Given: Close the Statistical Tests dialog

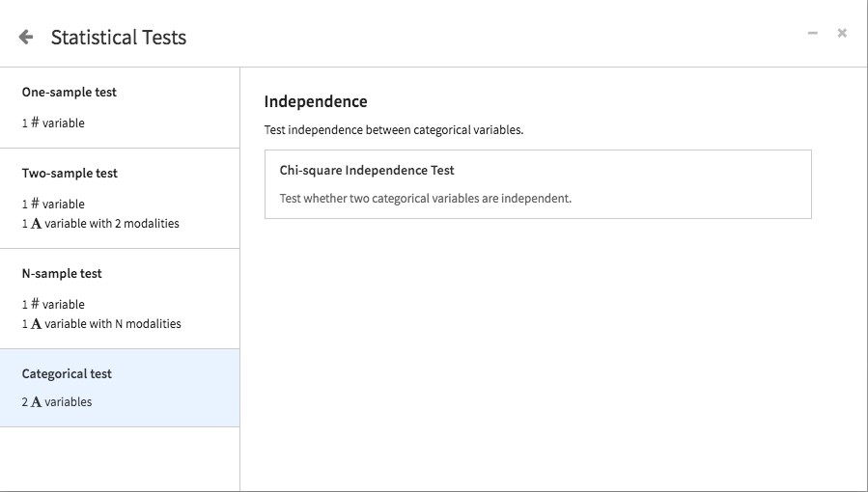Looking at the screenshot, I should coord(842,33).
